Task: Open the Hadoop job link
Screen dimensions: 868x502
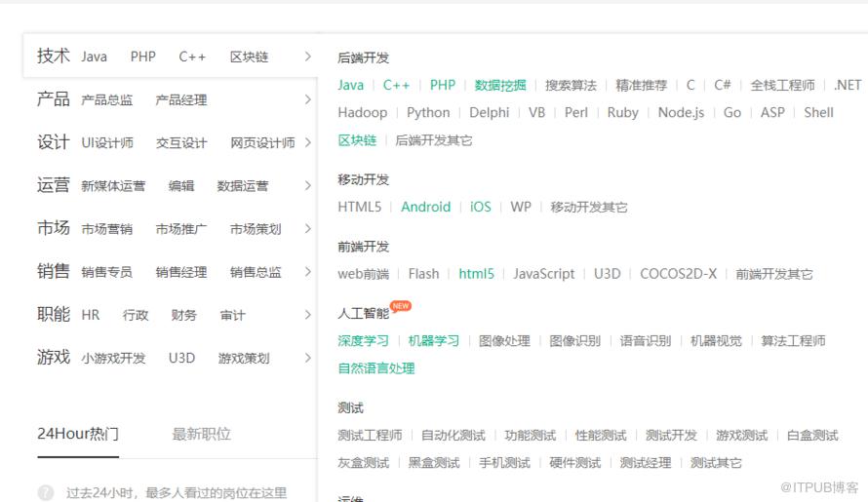Action: coord(363,112)
